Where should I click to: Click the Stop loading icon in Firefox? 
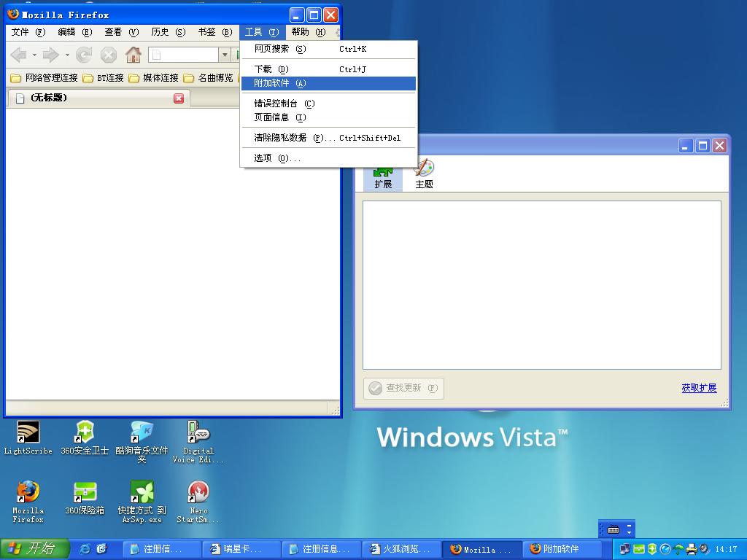(109, 55)
